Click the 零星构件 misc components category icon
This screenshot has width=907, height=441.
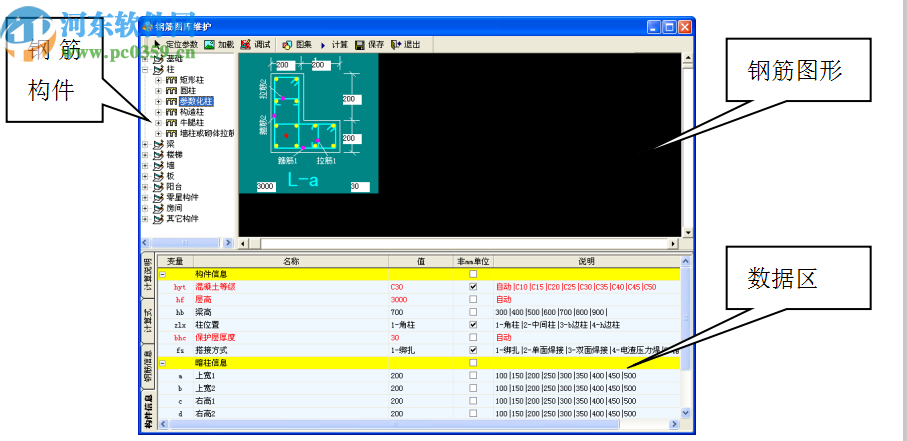(x=158, y=197)
